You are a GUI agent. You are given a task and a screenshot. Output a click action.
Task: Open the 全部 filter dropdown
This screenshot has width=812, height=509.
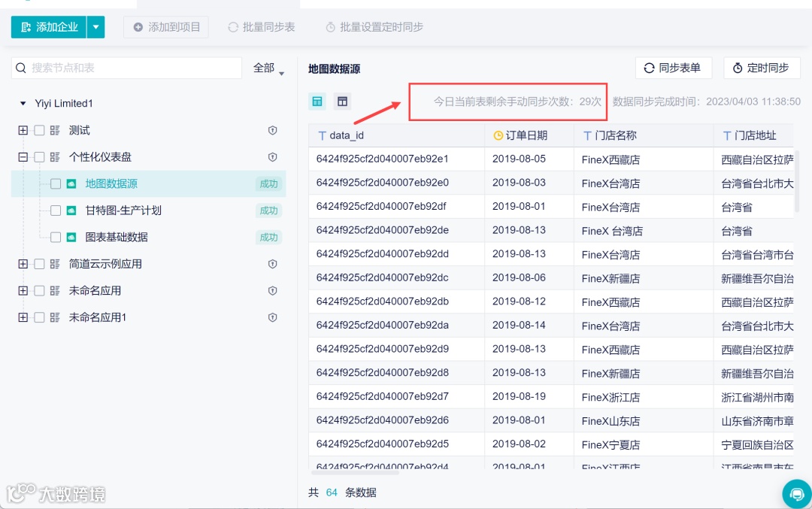point(266,68)
